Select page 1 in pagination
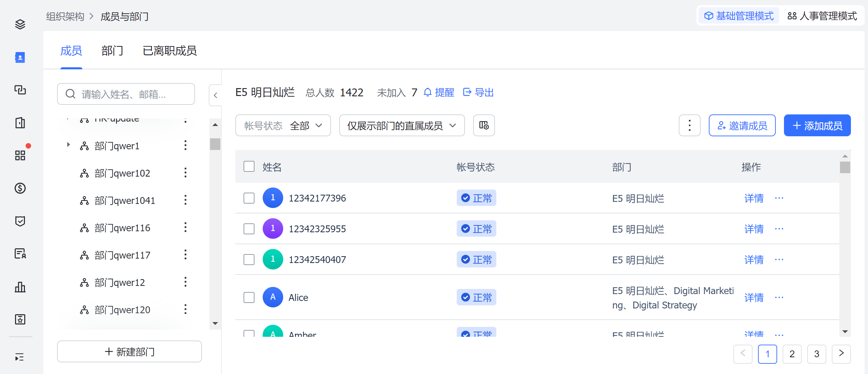Screen dimensions: 868x374 pos(768,354)
